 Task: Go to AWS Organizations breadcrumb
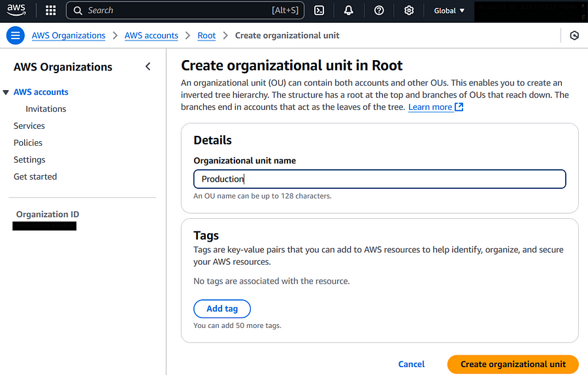69,36
